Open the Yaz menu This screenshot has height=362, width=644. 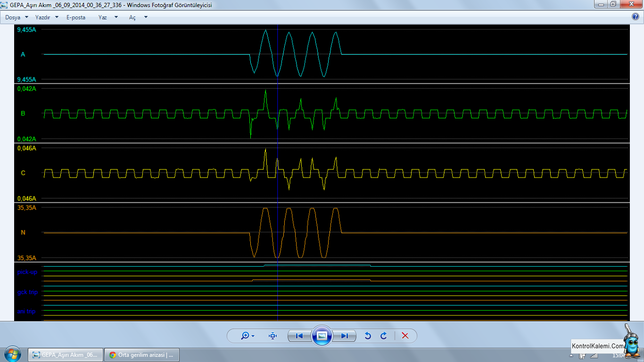click(102, 17)
